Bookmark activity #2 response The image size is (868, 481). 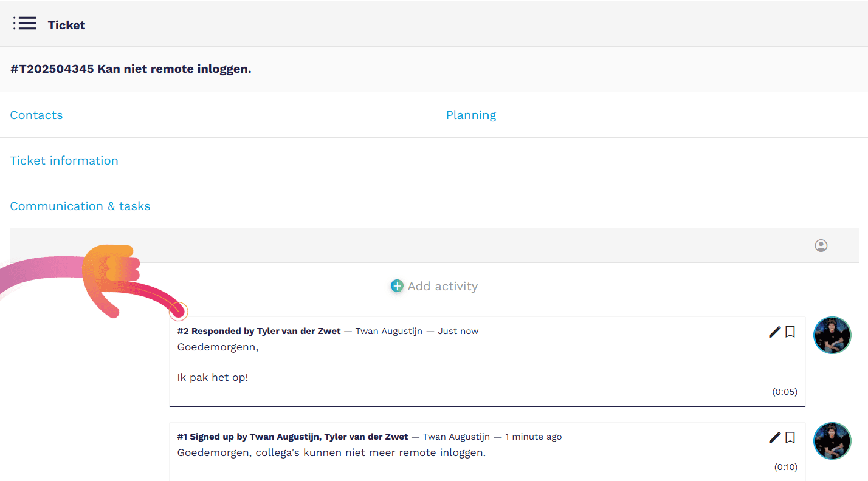pos(790,332)
